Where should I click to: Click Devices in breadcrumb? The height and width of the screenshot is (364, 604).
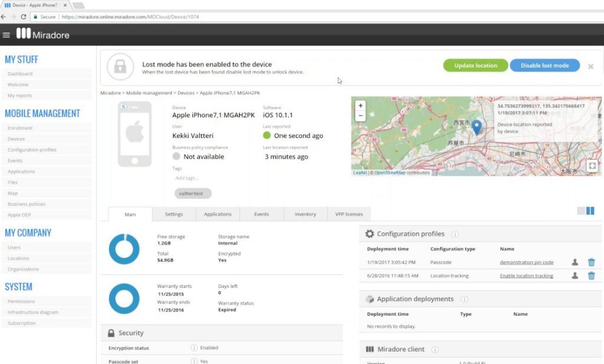(186, 93)
